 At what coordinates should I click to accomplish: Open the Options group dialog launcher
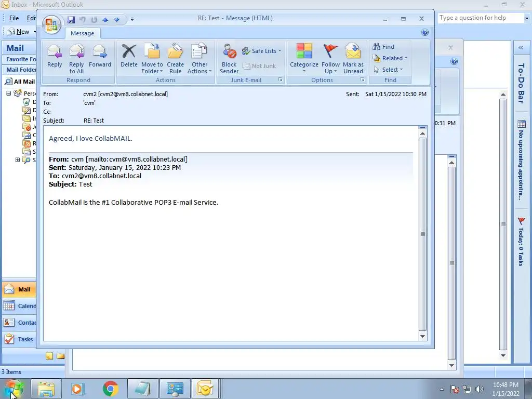pos(362,79)
